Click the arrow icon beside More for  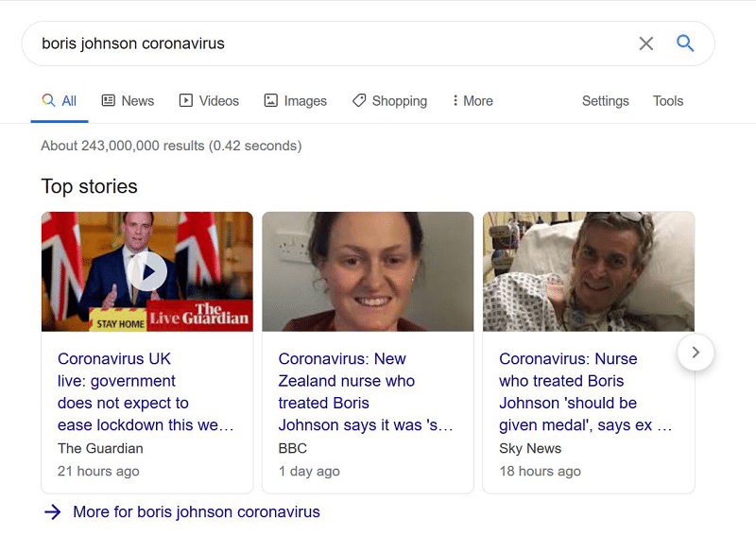click(53, 511)
